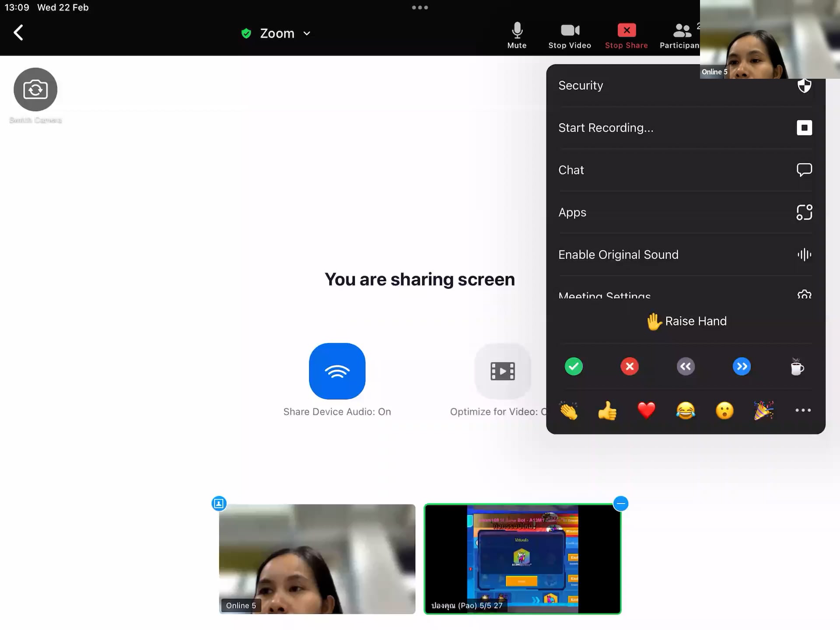
Task: Send the red X No reaction
Action: (x=630, y=367)
